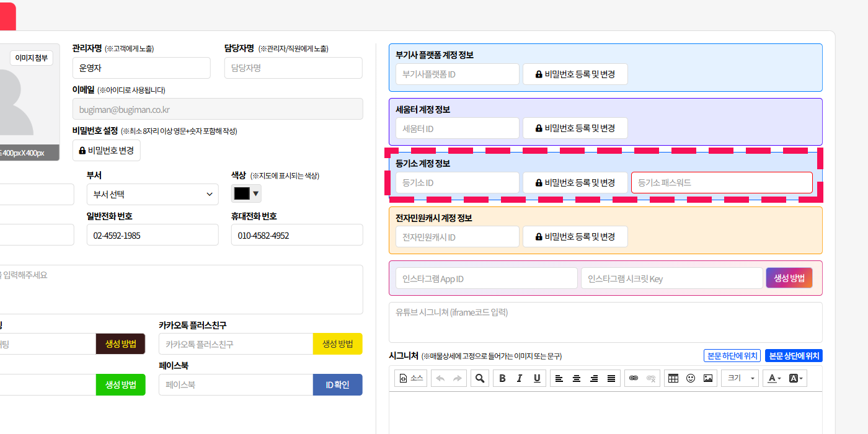Viewport: 868px width, 434px height.
Task: Click 비밀번호 변경 under password settings
Action: (107, 151)
